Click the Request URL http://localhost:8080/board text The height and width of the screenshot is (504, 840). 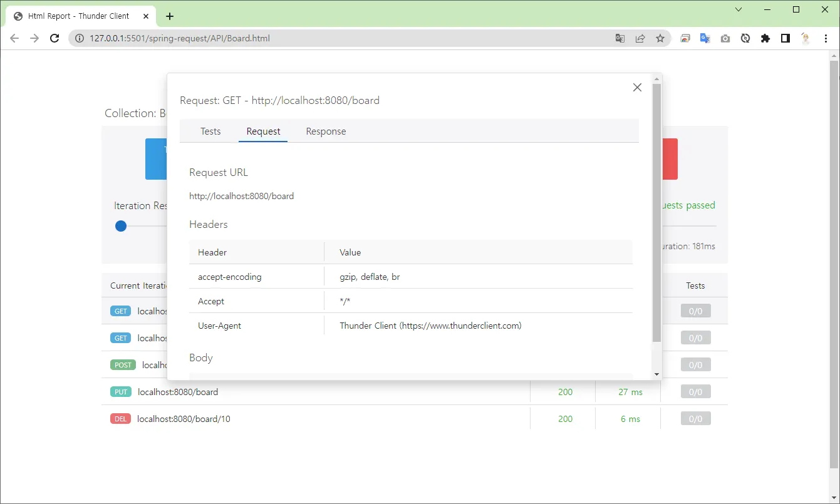tap(242, 196)
